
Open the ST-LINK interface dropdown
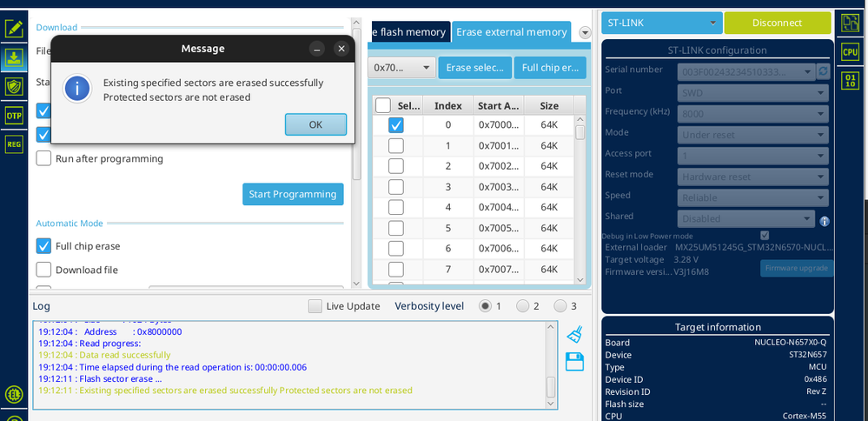tap(661, 23)
